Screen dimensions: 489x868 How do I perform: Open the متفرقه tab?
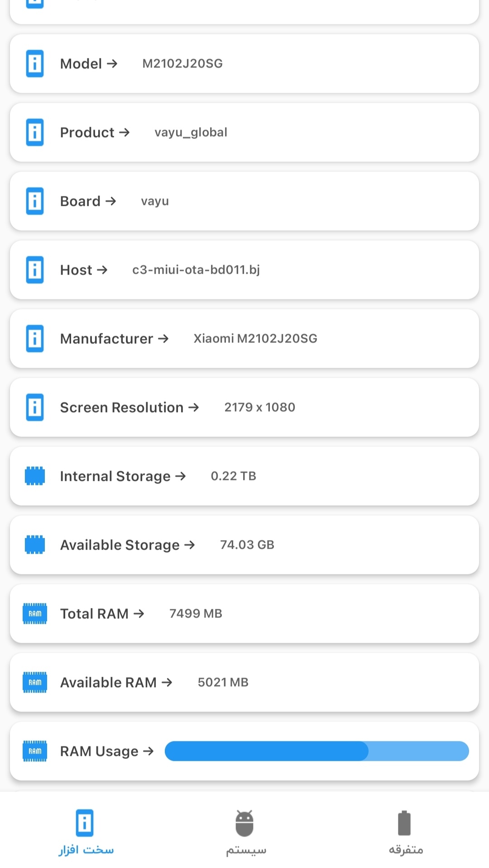pos(405,833)
